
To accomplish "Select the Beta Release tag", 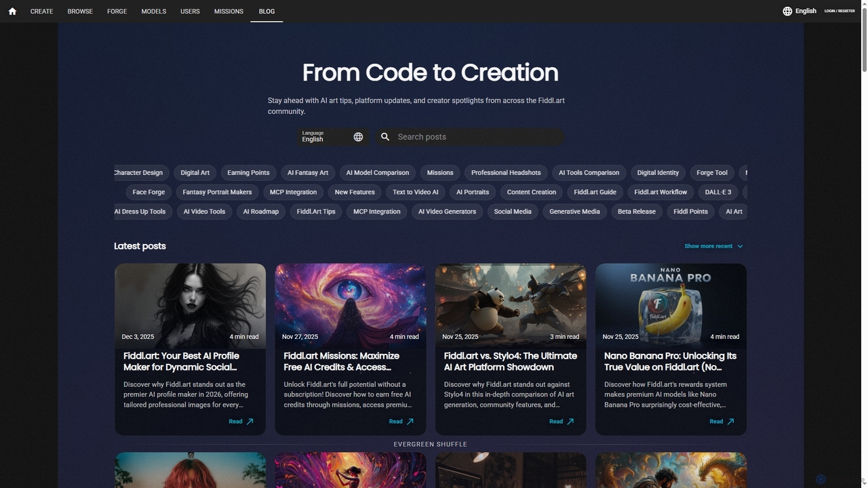I will point(637,211).
